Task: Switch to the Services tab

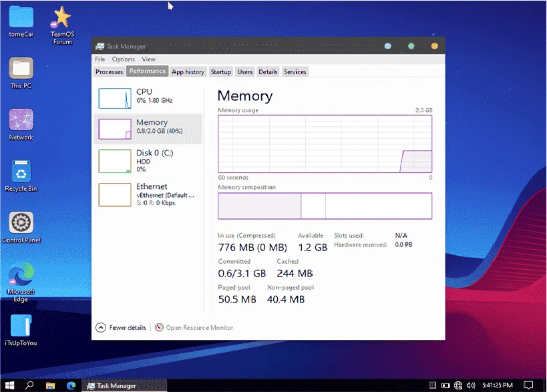Action: coord(295,72)
